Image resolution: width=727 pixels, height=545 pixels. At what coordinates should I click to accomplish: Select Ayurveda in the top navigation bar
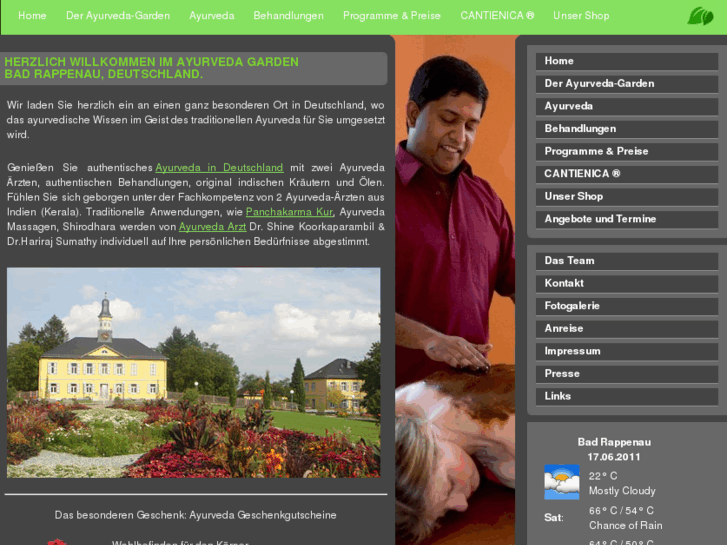coord(211,15)
